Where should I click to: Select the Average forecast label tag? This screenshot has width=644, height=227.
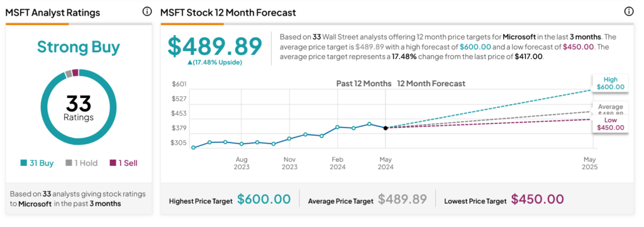pos(610,109)
